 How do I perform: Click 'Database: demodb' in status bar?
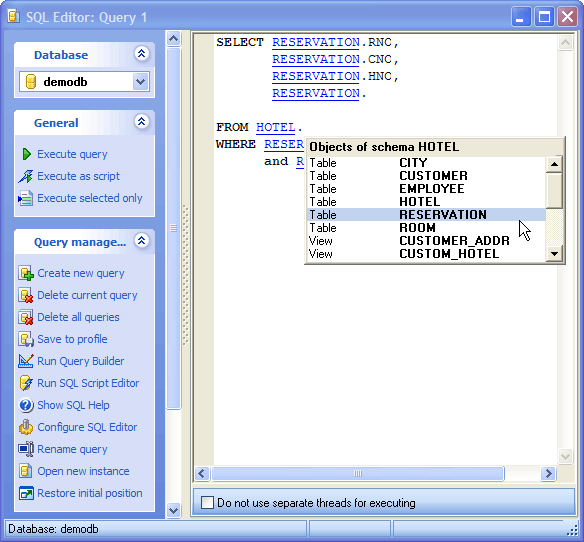[x=53, y=529]
